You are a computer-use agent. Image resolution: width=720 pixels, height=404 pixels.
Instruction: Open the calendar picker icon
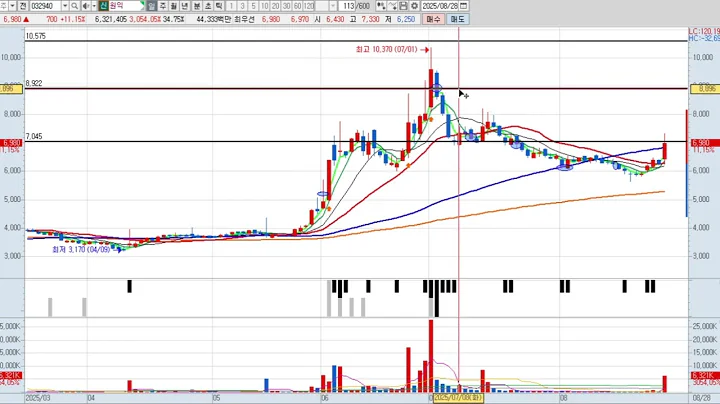464,6
